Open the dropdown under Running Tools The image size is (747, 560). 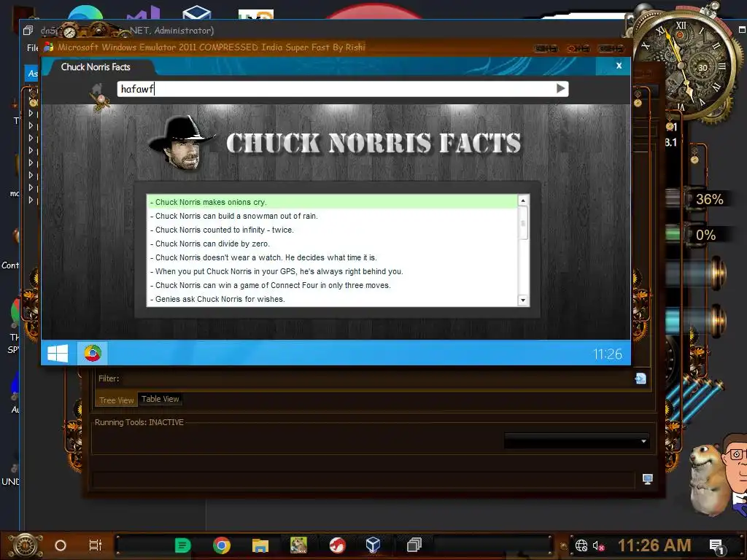click(576, 441)
